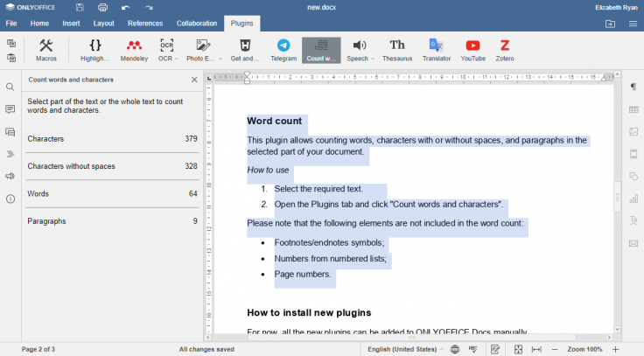Click the Elizabeth Ryan user name
Image resolution: width=644 pixels, height=356 pixels.
(x=616, y=7)
